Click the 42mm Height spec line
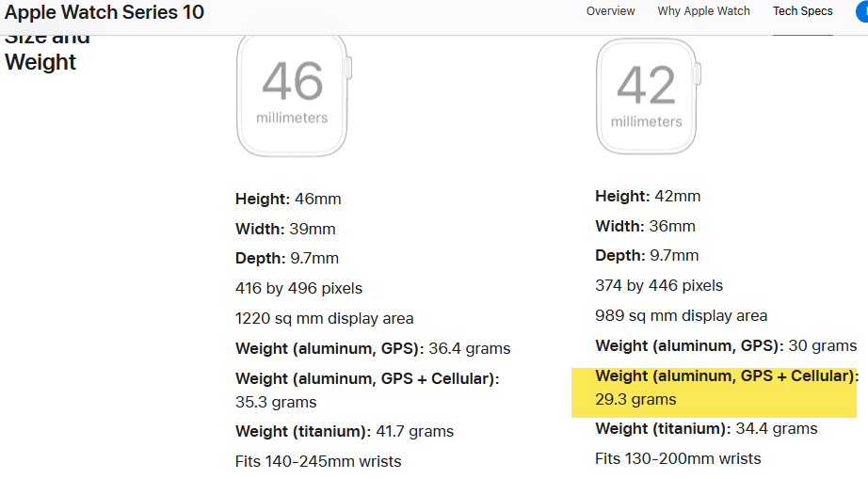Screen dimensions: 868x479 [x=648, y=197]
